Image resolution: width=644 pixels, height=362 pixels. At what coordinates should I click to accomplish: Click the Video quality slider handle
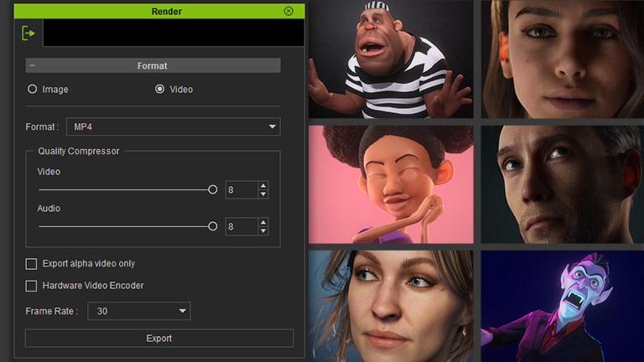tap(212, 190)
